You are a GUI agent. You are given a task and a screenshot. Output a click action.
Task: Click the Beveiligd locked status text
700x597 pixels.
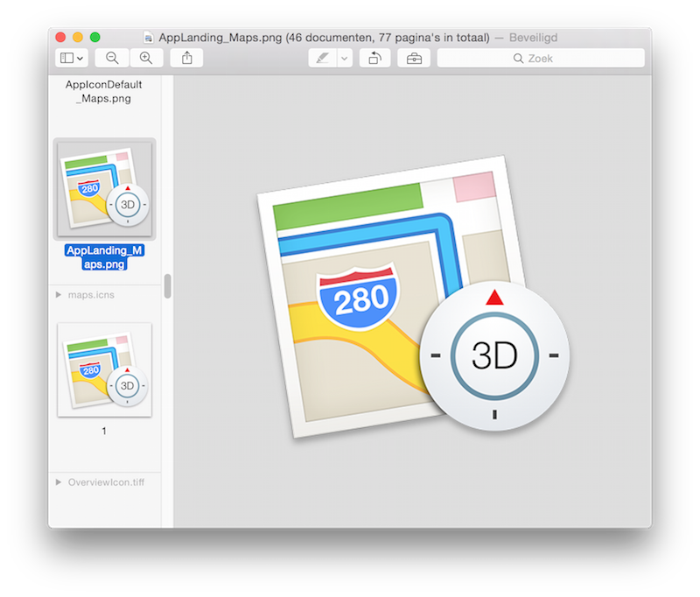pyautogui.click(x=533, y=38)
